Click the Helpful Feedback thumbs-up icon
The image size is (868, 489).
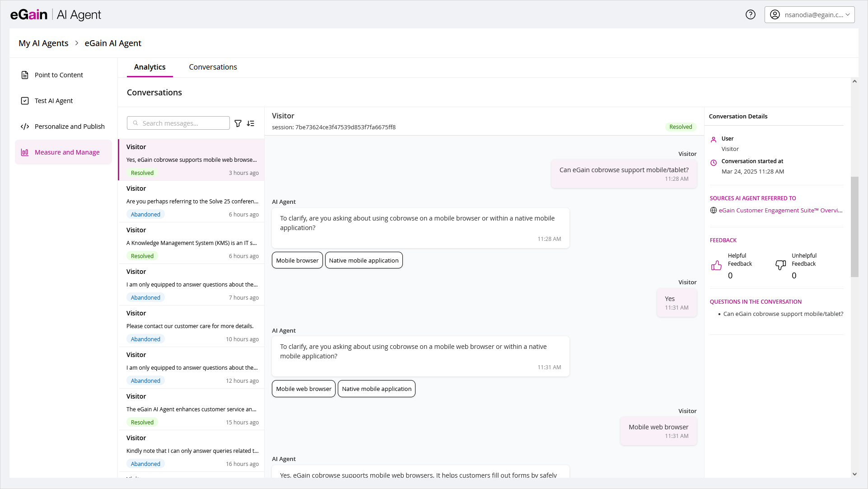point(716,265)
